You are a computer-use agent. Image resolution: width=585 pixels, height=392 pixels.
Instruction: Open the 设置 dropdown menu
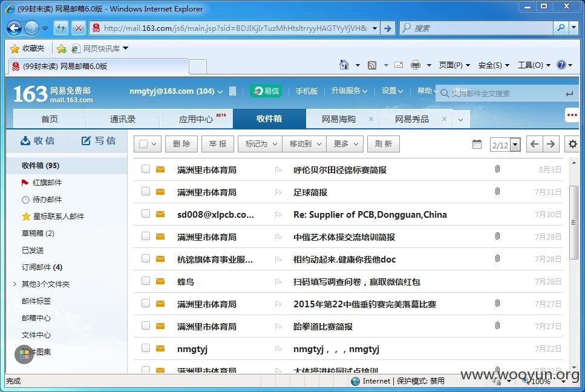392,91
